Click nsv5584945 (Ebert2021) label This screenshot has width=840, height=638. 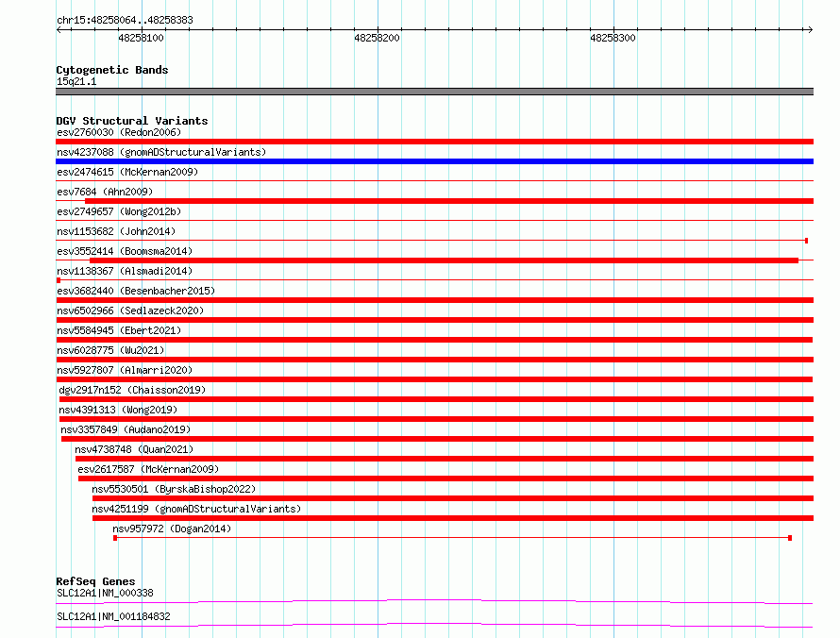(119, 330)
